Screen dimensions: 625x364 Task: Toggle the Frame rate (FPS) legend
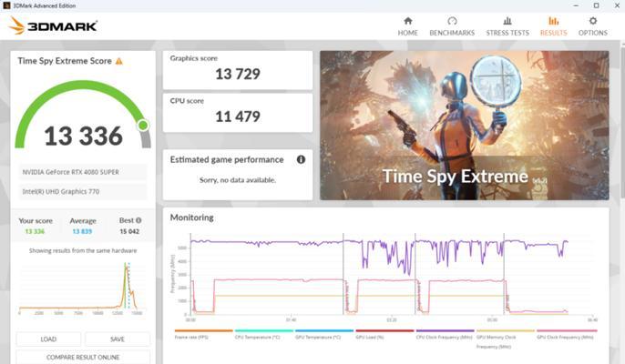tap(203, 334)
